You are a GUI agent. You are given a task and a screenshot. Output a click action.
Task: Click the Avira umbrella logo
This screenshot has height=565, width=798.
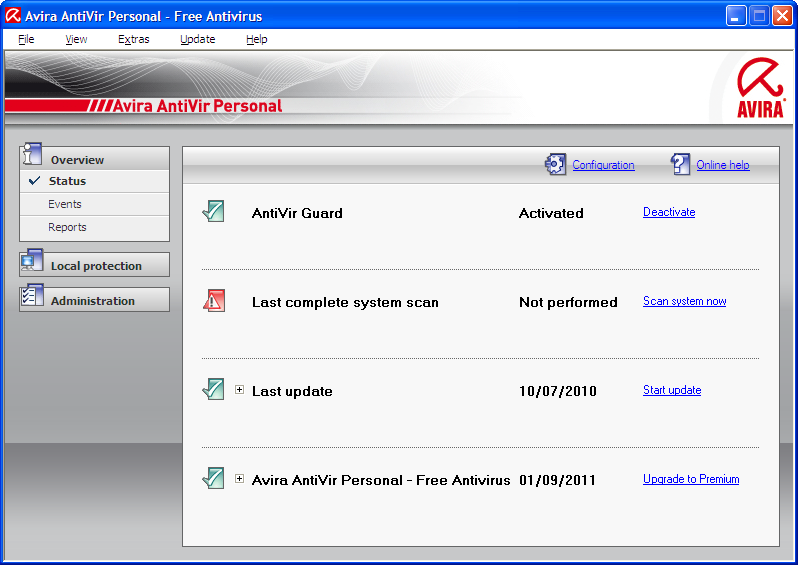760,87
